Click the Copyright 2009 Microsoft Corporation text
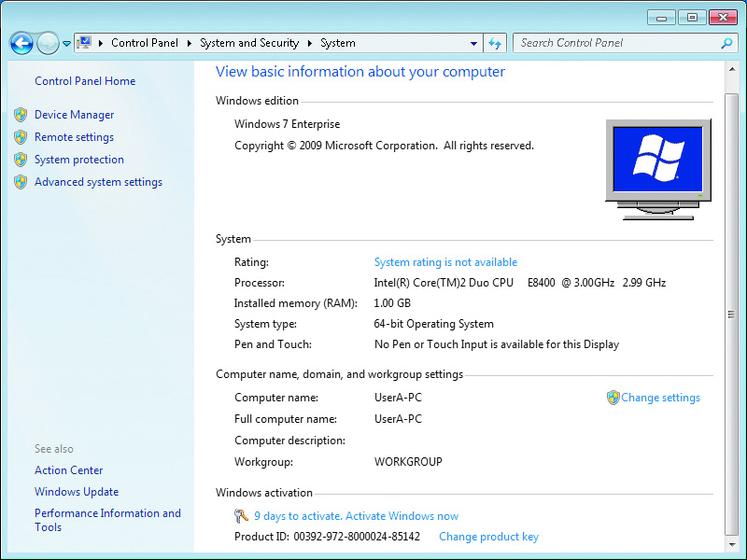 point(384,146)
